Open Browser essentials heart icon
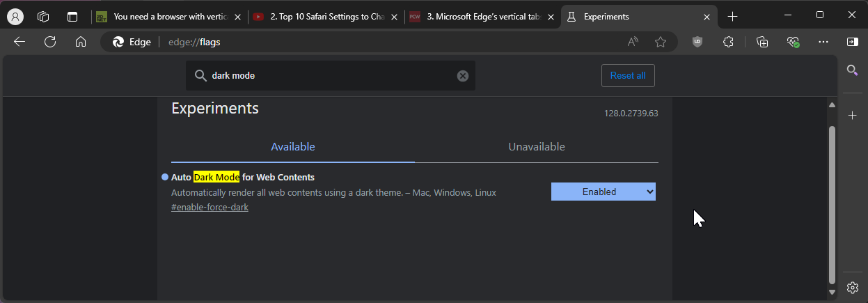This screenshot has width=868, height=303. click(x=793, y=42)
